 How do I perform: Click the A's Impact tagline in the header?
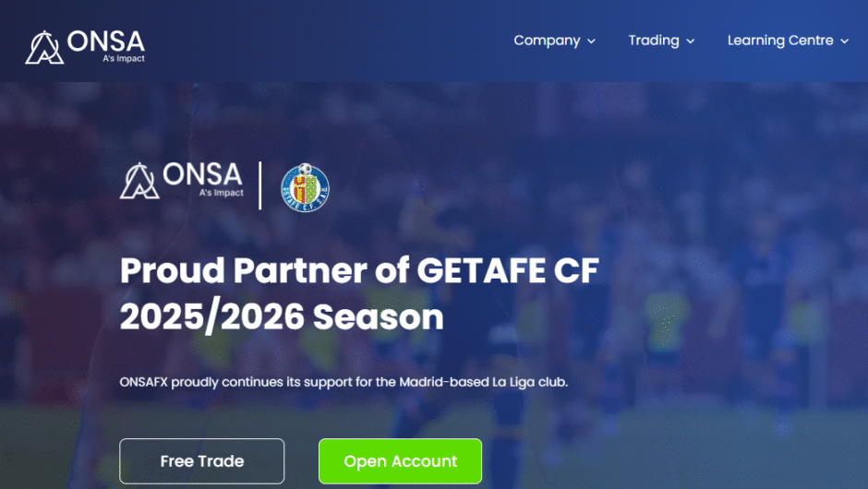click(x=124, y=58)
